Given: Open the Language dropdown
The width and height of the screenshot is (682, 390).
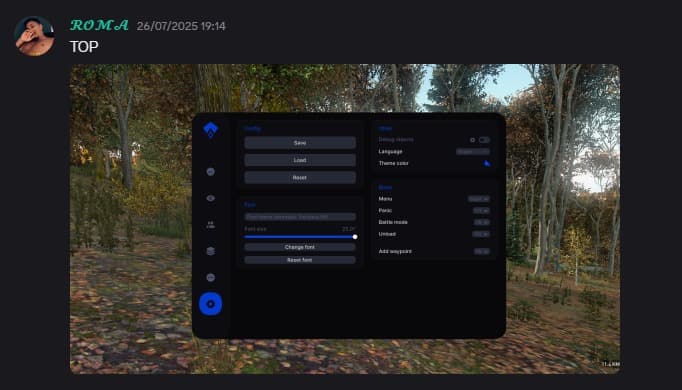Looking at the screenshot, I should click(x=473, y=152).
